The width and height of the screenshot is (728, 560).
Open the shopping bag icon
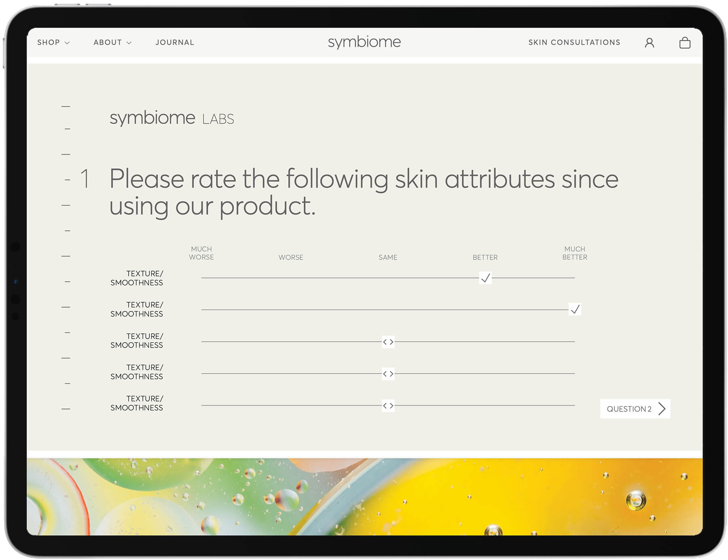[x=684, y=42]
